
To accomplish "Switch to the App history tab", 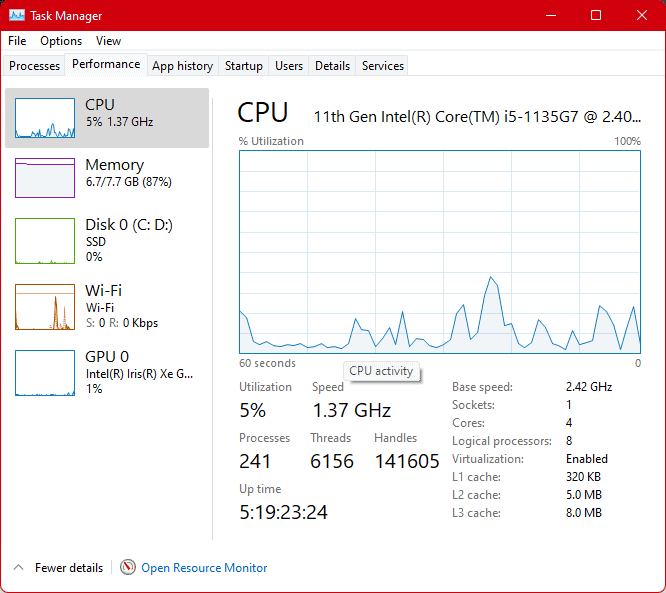I will pos(183,66).
